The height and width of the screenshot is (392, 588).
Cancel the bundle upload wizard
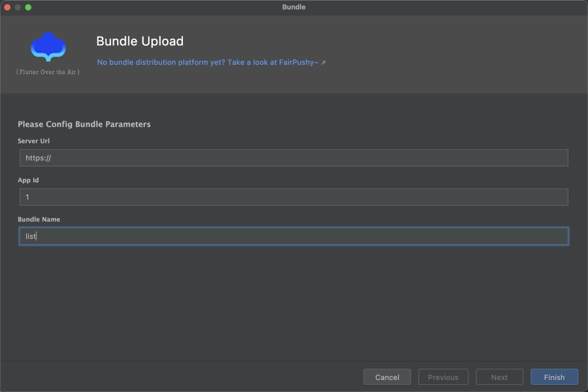click(387, 377)
